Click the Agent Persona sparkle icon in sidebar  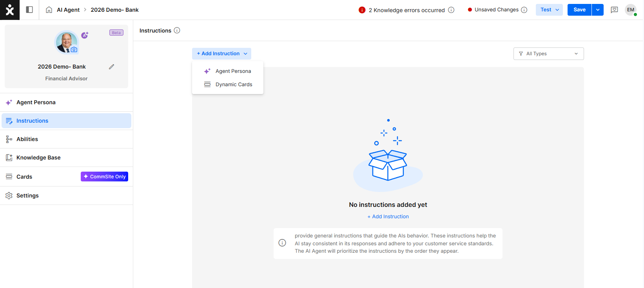9,102
